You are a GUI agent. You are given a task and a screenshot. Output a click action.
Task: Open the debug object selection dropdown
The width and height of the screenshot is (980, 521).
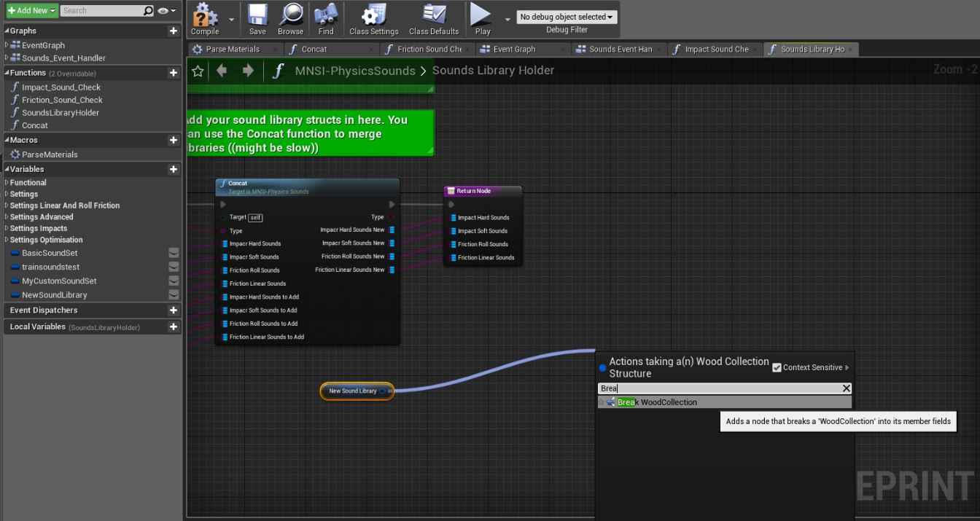point(567,17)
